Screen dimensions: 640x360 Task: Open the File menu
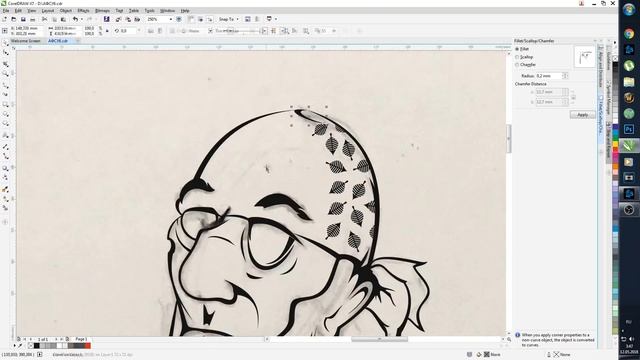(6, 11)
